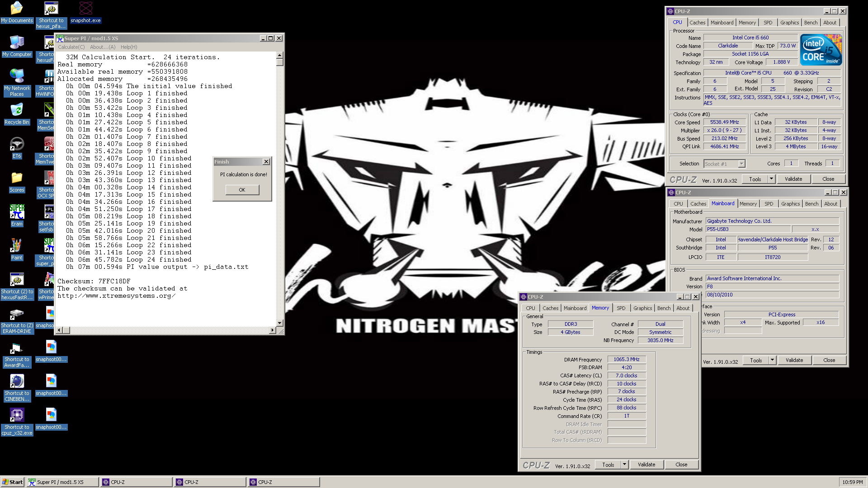Click Super PI vertical scrollbar up arrow
This screenshot has width=868, height=488.
coord(280,55)
